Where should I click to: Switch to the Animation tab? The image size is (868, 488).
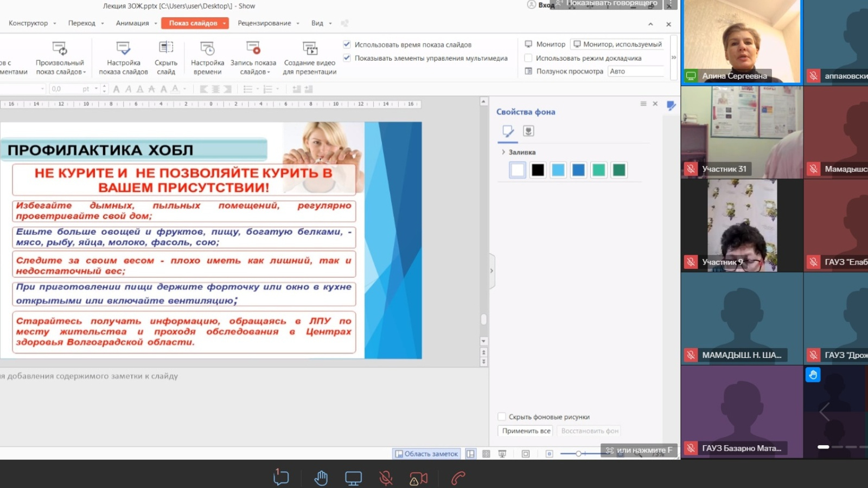[x=132, y=23]
